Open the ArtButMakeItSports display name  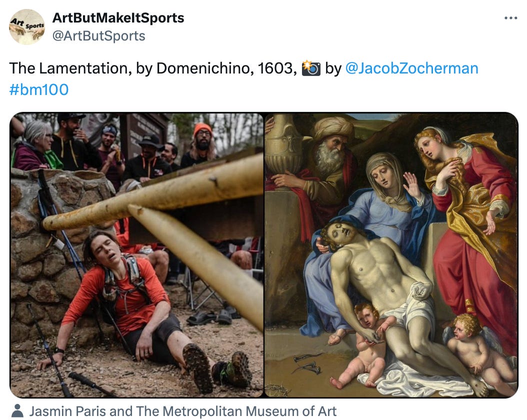tap(118, 18)
